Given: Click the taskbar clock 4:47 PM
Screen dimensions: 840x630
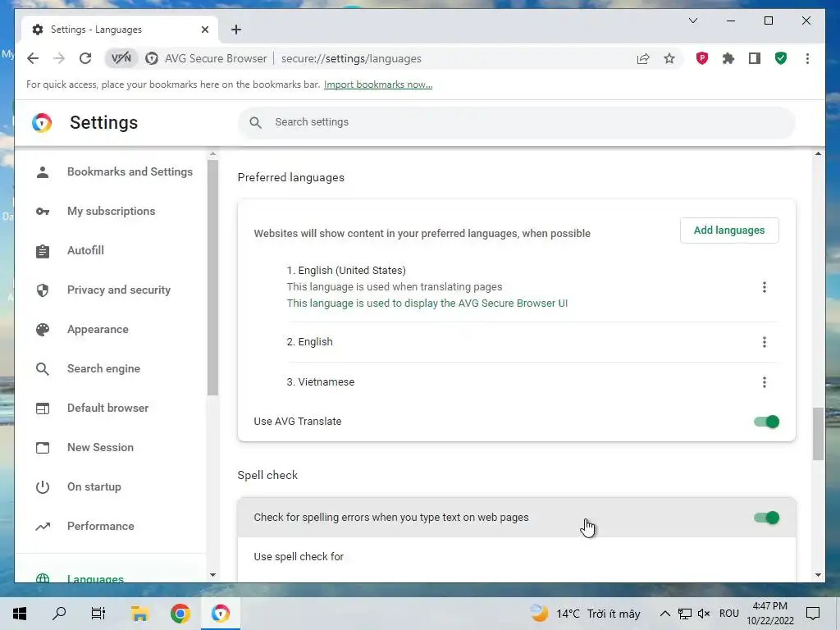Looking at the screenshot, I should coord(769,606).
